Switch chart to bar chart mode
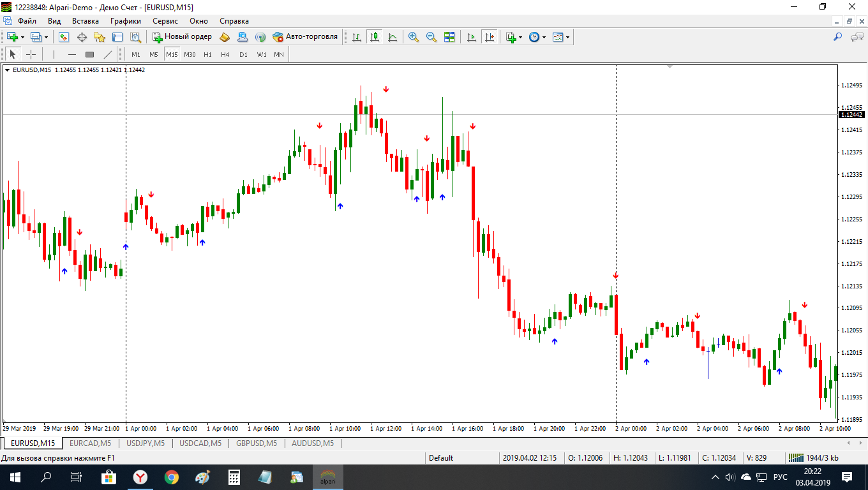The width and height of the screenshot is (868, 490). point(357,37)
